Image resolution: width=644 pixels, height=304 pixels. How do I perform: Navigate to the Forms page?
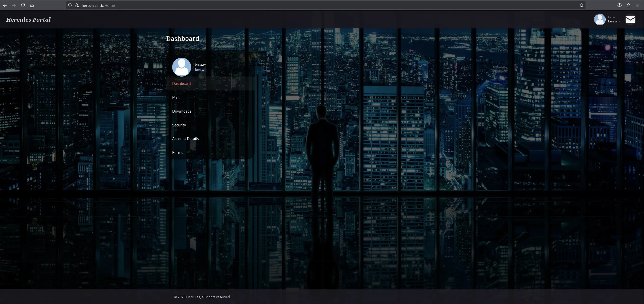pos(178,153)
